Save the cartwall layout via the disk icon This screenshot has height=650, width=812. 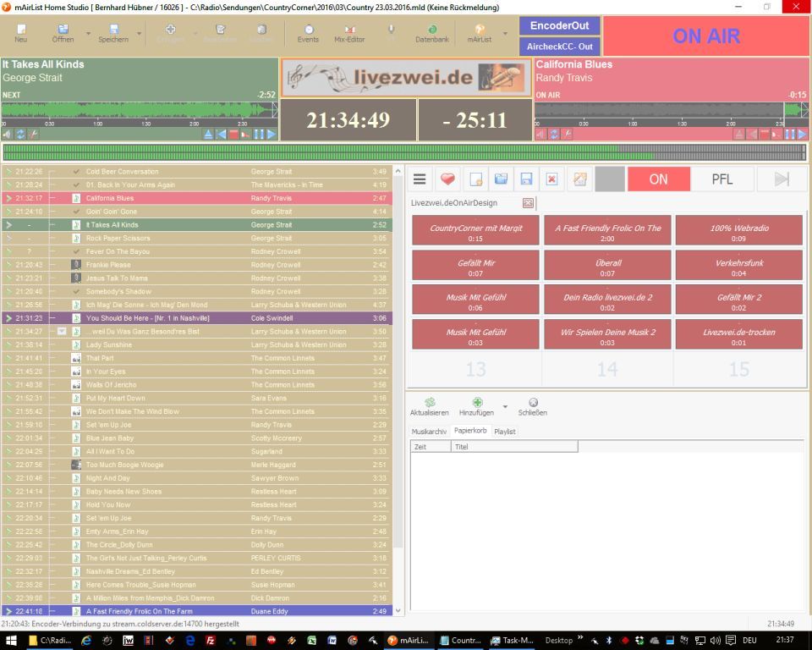click(x=526, y=179)
